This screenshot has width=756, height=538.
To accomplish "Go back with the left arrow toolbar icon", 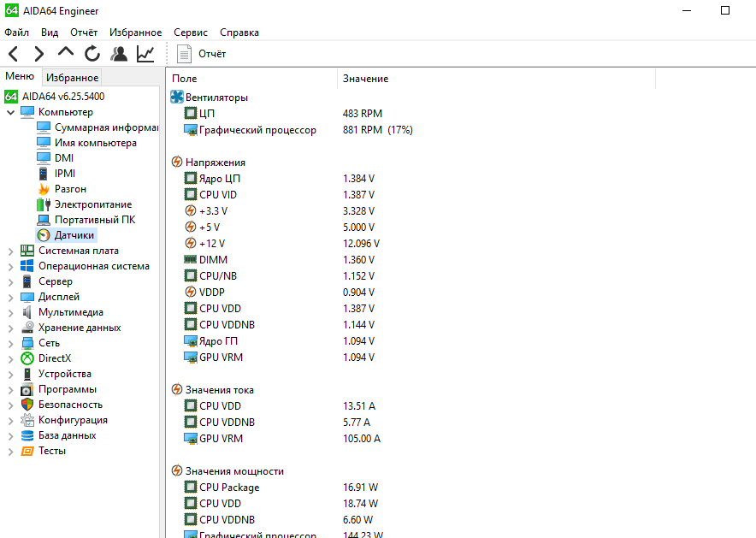I will 14,54.
